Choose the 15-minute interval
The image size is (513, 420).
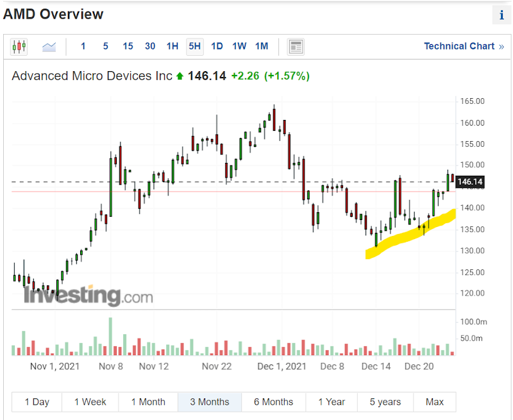click(128, 46)
